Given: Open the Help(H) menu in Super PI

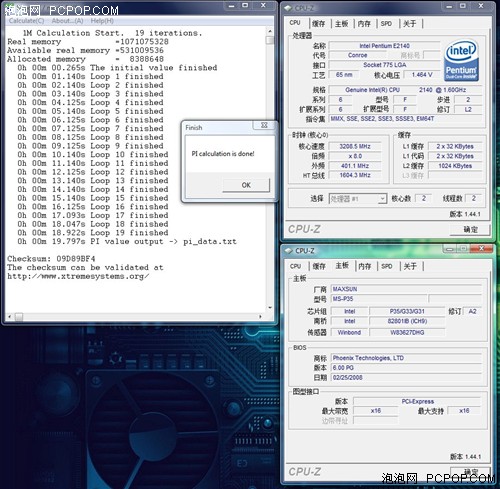Looking at the screenshot, I should (x=102, y=21).
